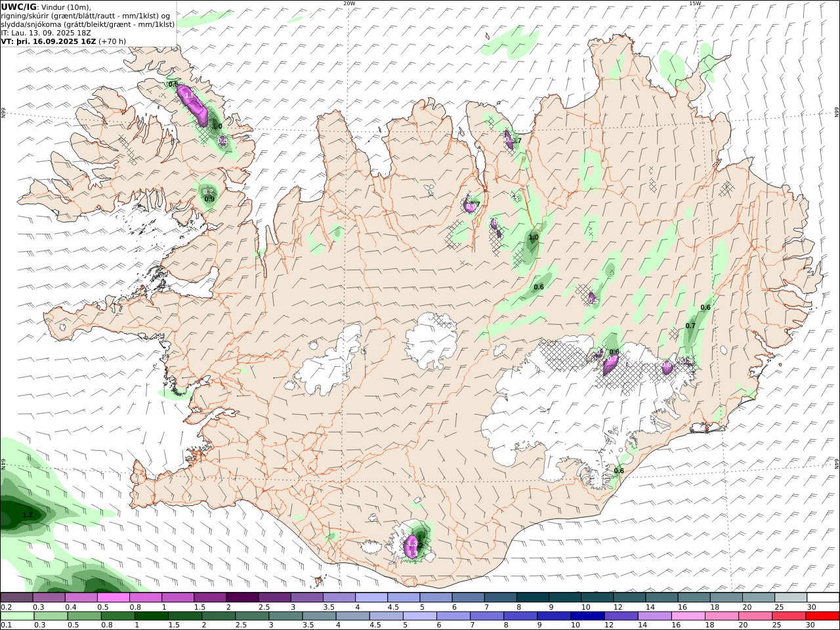Click the bright pink 0.5 swatch in upper scale
This screenshot has height=630, width=840.
click(114, 598)
